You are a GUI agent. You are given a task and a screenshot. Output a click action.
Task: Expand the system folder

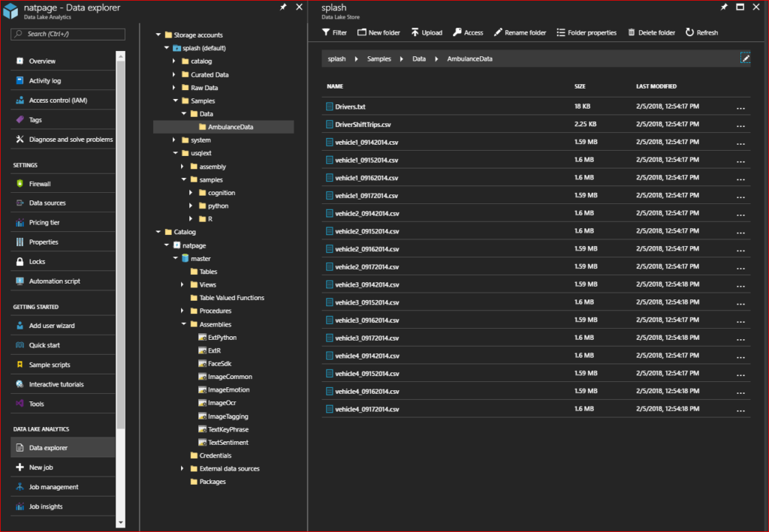pyautogui.click(x=174, y=140)
